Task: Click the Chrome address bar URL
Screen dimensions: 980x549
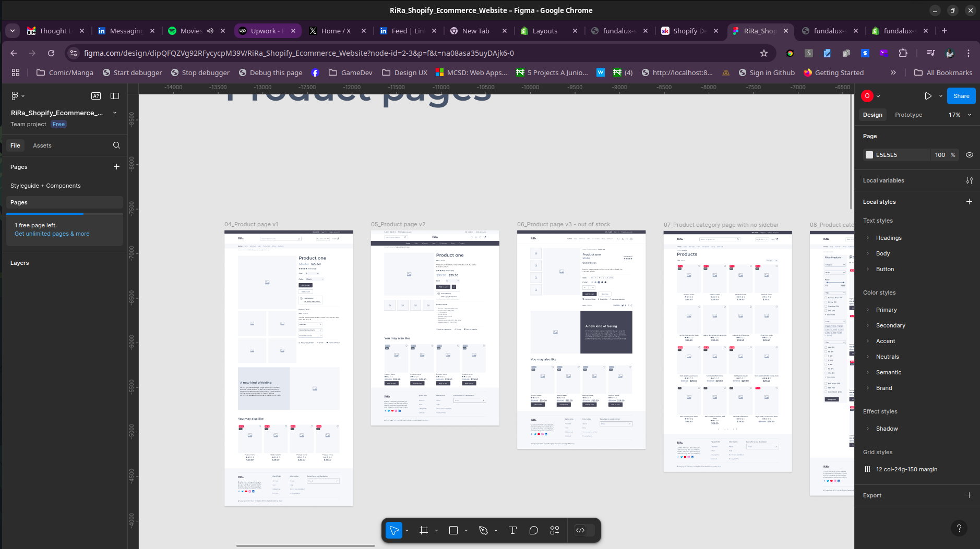Action: click(x=299, y=53)
